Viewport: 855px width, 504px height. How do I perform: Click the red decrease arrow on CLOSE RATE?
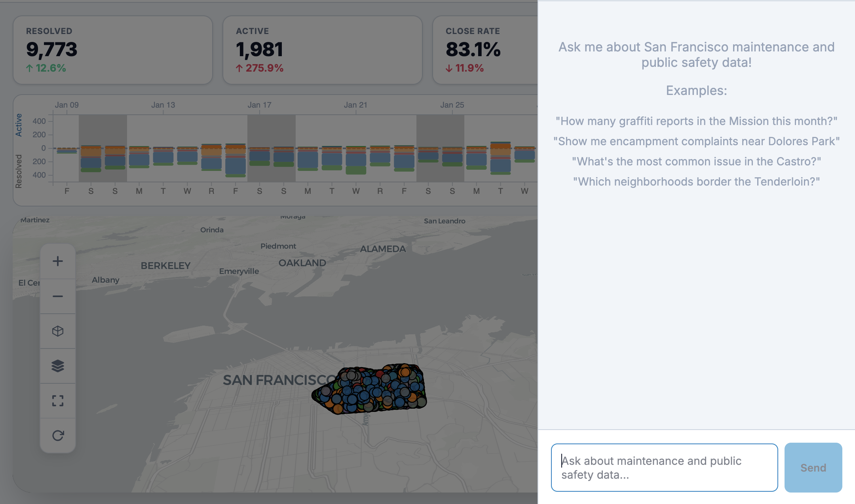click(449, 68)
